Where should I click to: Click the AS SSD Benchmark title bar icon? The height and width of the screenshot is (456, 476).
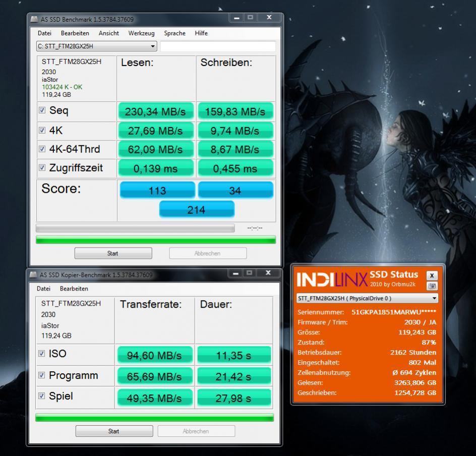click(34, 19)
